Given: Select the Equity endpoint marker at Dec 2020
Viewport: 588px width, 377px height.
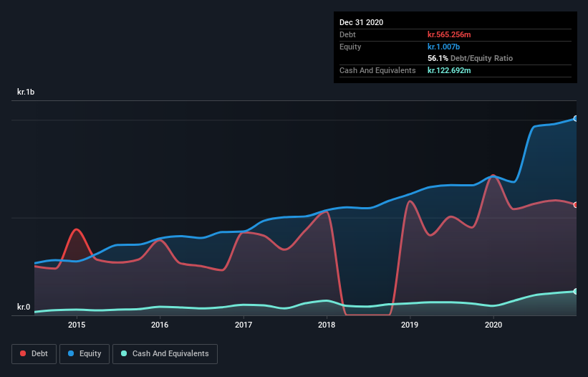Looking at the screenshot, I should [576, 118].
